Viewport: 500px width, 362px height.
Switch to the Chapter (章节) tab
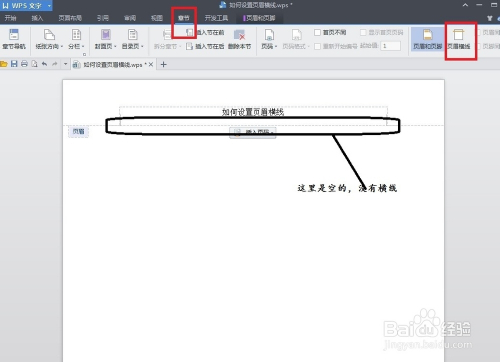pos(184,18)
